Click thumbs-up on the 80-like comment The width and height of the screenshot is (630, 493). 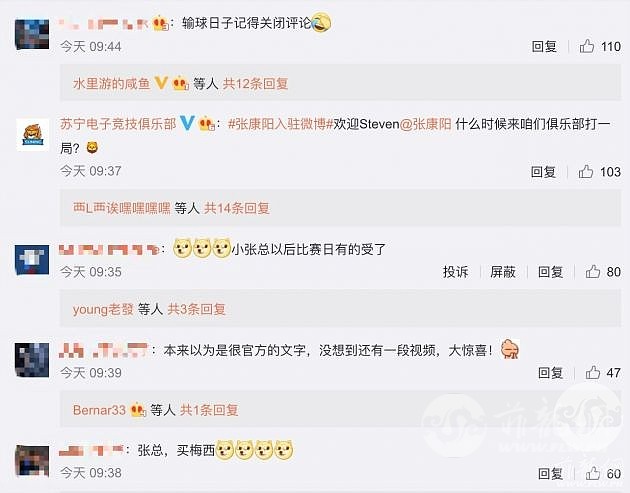(x=593, y=272)
